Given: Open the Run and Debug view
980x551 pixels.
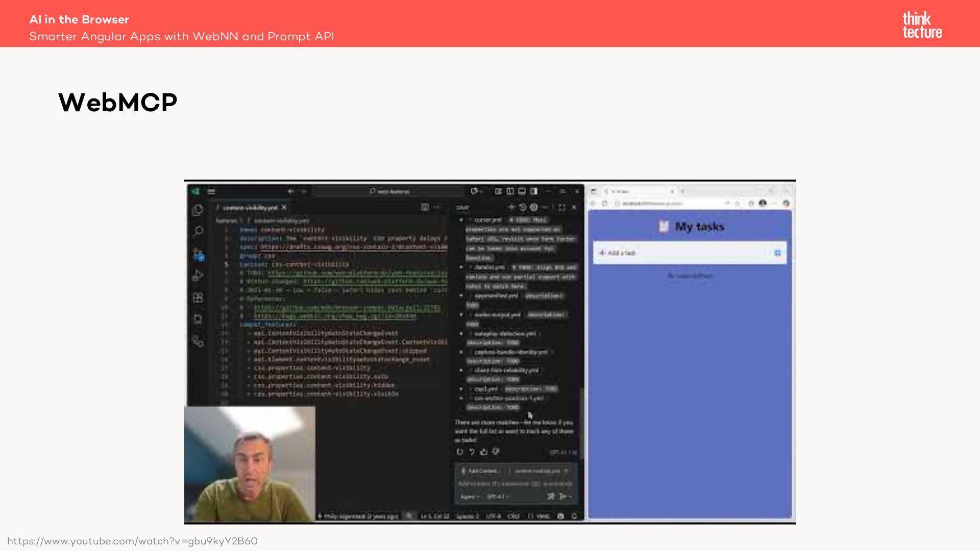Looking at the screenshot, I should click(198, 276).
